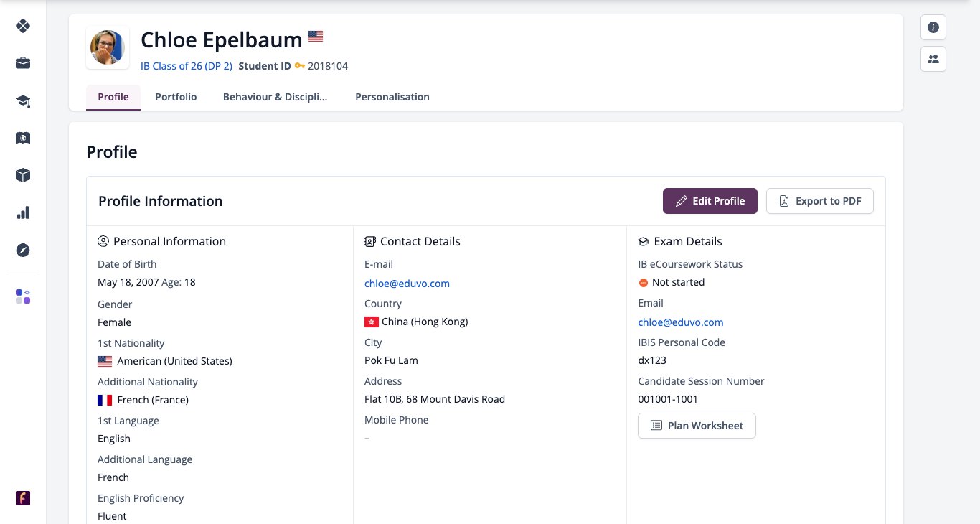The image size is (980, 524).
Task: Open IB Class of 26 (DP 2) link
Action: 187,66
